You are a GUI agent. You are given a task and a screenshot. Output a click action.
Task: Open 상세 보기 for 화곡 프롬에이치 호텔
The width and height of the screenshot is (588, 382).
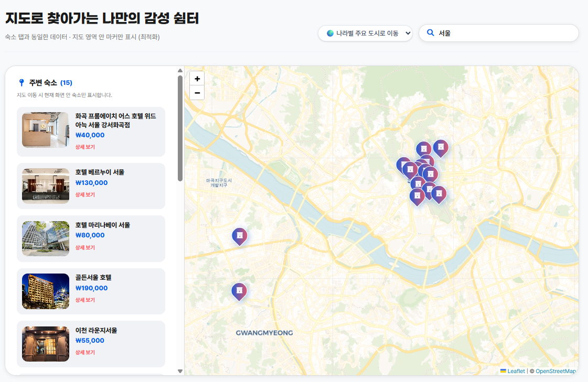tap(85, 147)
